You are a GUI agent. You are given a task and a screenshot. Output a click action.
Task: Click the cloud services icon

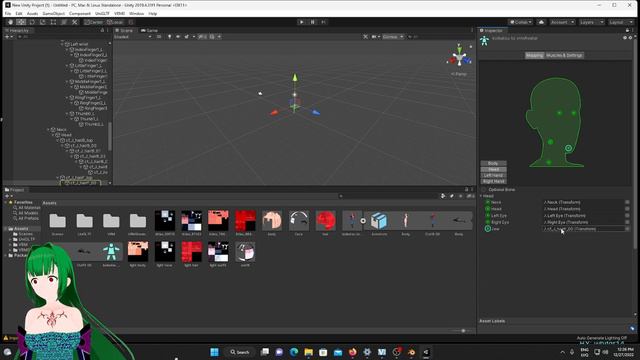541,22
